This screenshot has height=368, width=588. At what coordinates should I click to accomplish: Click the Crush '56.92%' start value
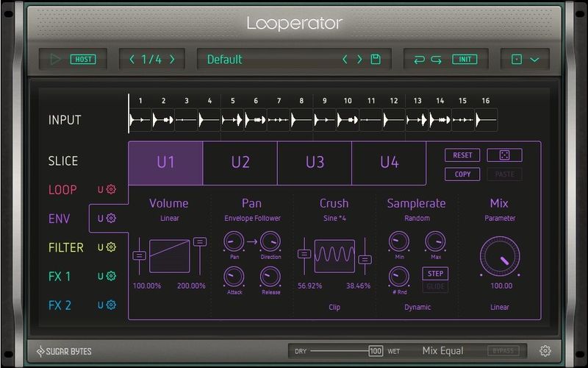pyautogui.click(x=309, y=286)
